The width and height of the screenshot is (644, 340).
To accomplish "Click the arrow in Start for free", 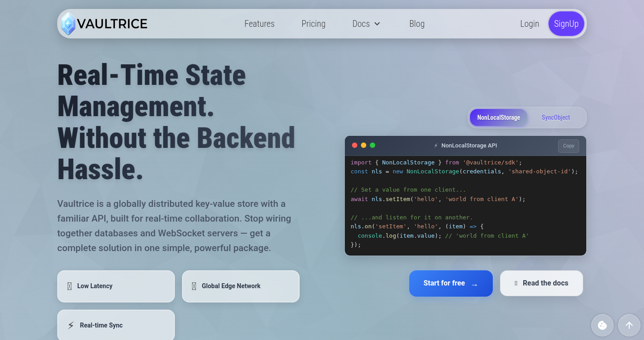I will 475,284.
